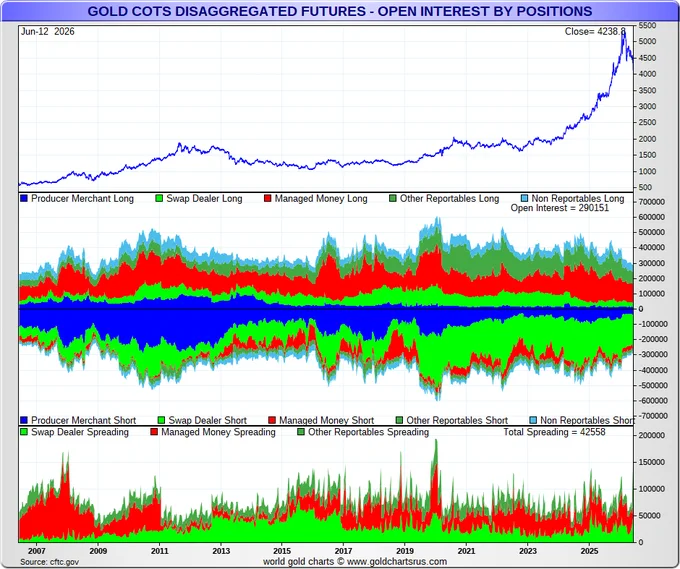Click the 2015 x-axis year label
680x569 pixels.
(282, 551)
